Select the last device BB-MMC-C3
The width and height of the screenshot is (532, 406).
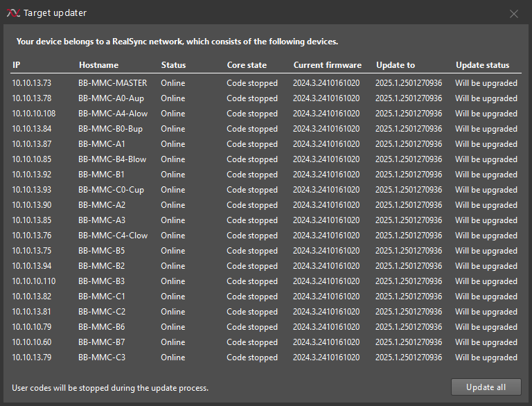point(266,358)
